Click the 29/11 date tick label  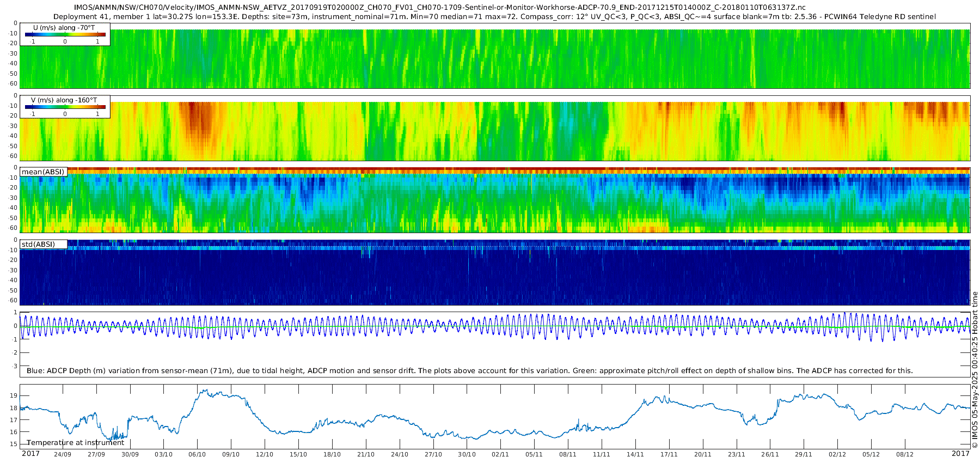(x=804, y=454)
